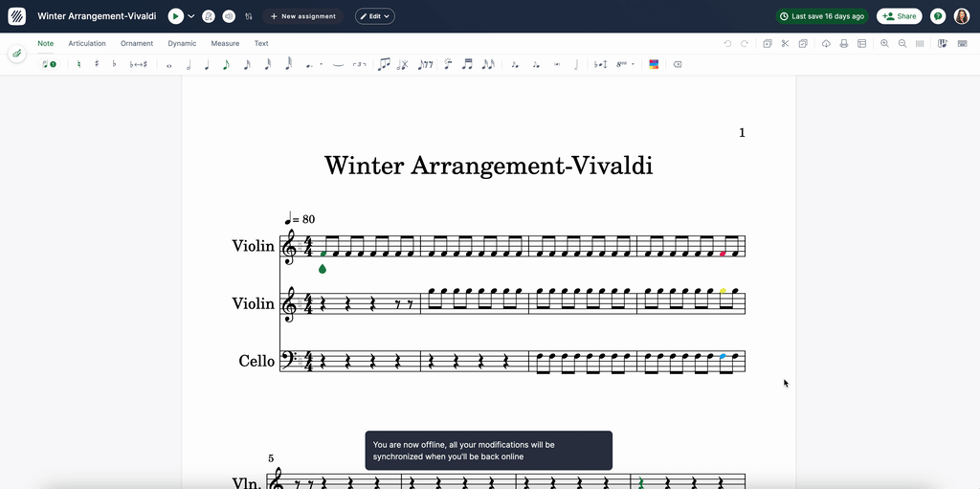Zoom in on the score

click(884, 44)
